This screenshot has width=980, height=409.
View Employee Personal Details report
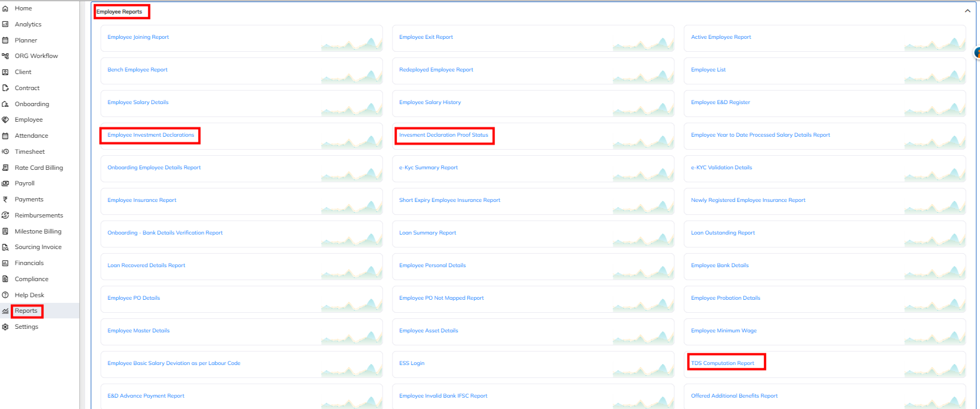click(x=433, y=266)
